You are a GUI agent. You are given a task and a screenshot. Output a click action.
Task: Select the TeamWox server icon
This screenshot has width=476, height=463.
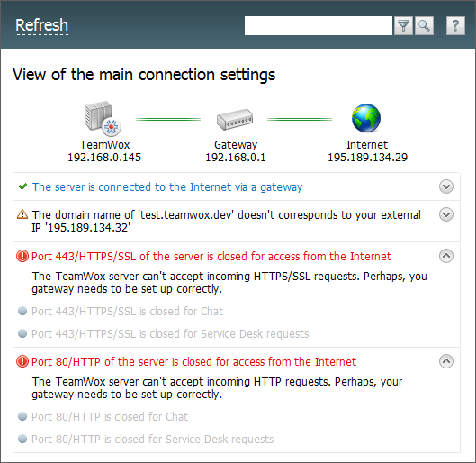(x=103, y=118)
